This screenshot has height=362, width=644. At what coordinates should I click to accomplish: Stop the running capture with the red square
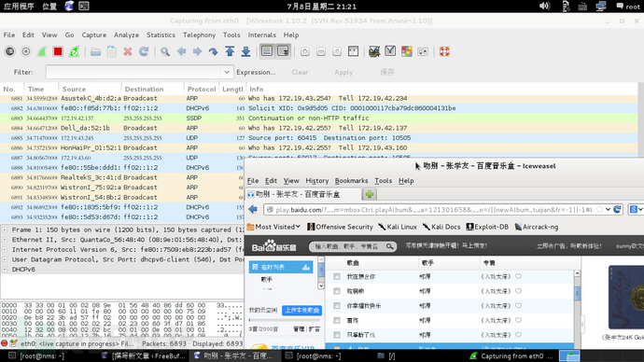[58, 51]
